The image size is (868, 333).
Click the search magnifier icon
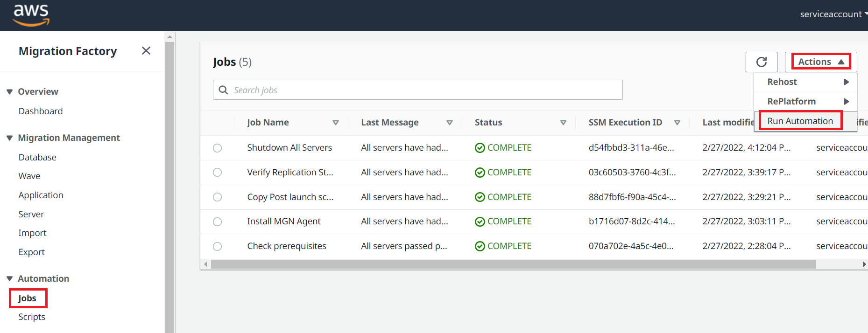(224, 90)
